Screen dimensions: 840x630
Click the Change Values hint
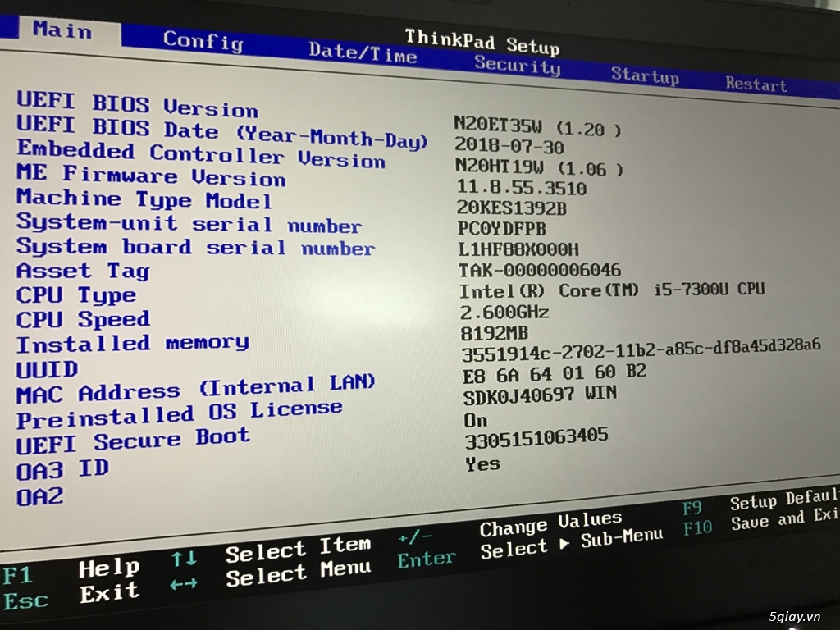point(550,524)
